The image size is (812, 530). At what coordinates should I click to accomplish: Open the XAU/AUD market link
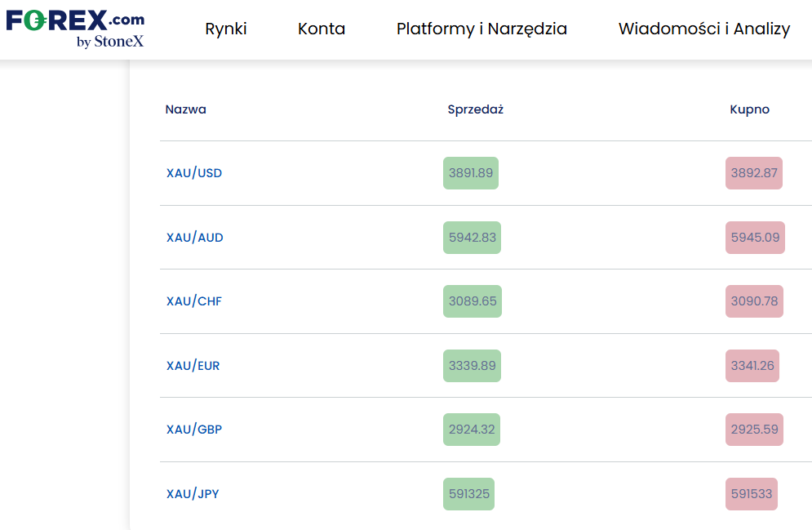point(195,238)
